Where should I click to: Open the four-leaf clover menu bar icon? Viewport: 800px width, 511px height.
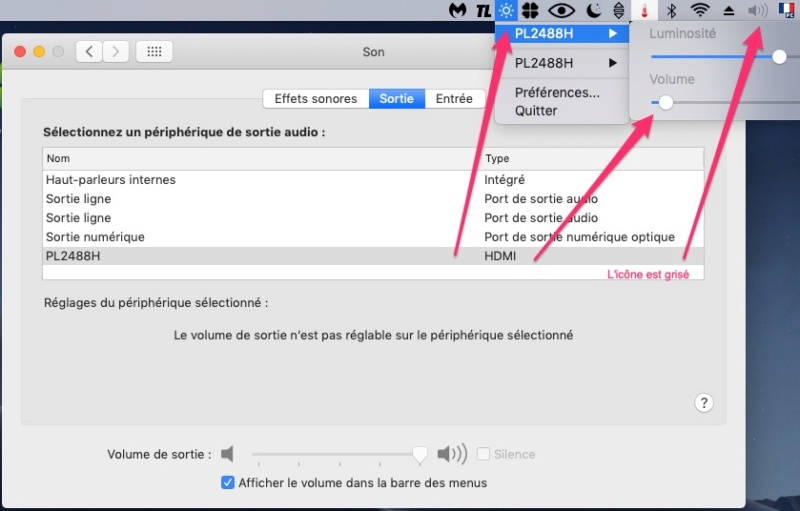tap(531, 10)
